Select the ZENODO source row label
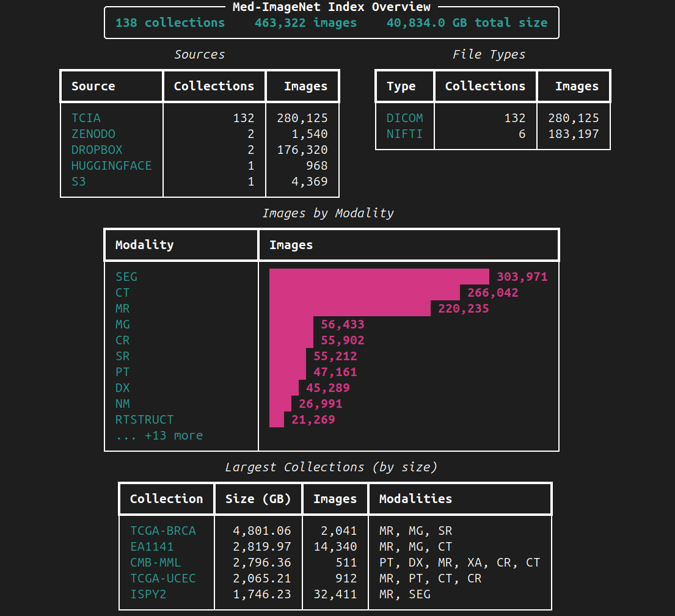The height and width of the screenshot is (616, 675). point(93,134)
